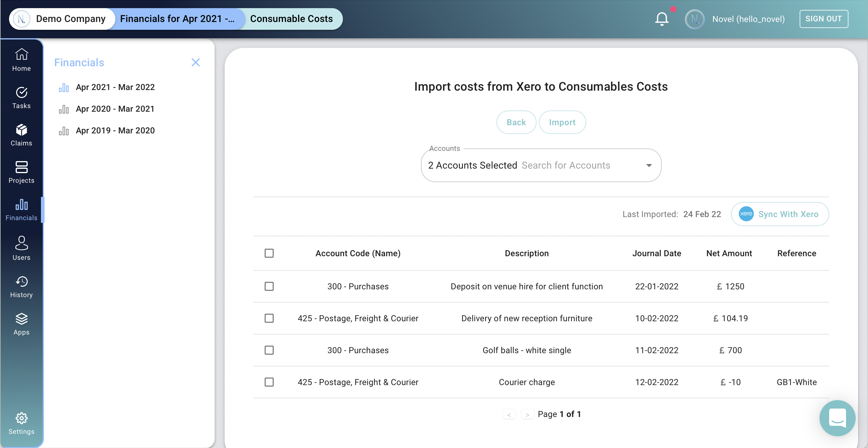Toggle checkbox for 300 - Purchases Golf balls row
Screen dimensions: 868x448
pyautogui.click(x=269, y=350)
